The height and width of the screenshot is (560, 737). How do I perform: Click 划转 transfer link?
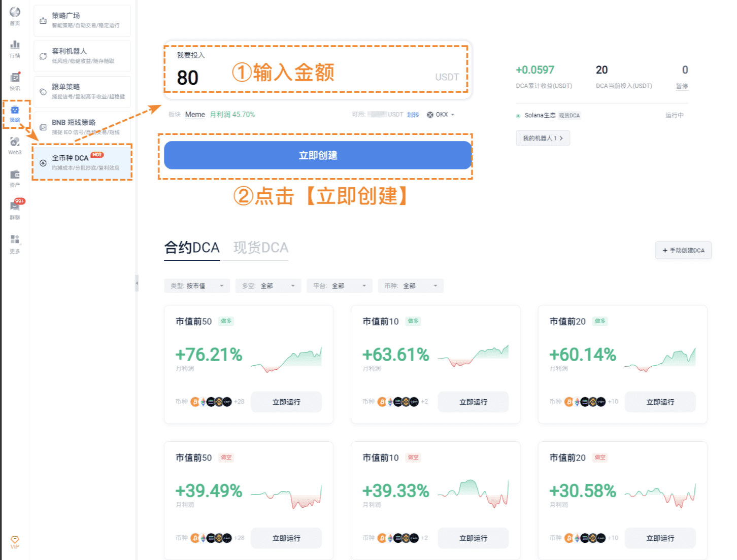[413, 115]
